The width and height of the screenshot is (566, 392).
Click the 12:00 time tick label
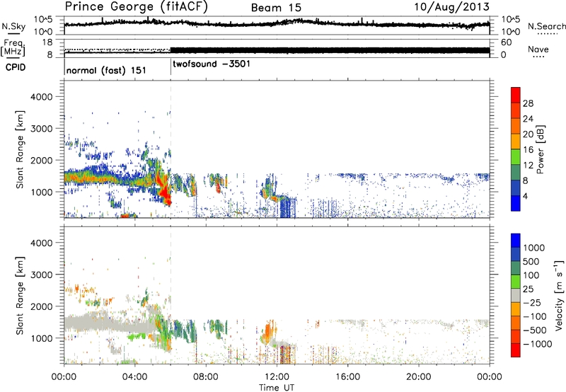point(277,376)
